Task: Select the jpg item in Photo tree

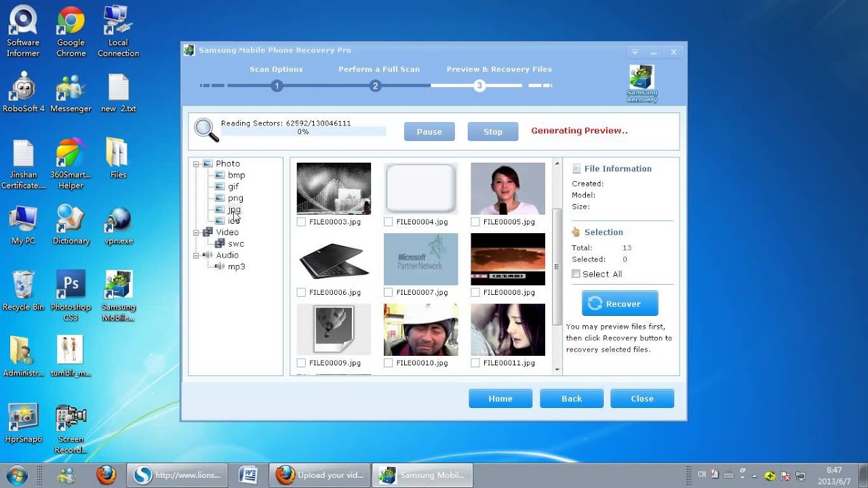Action: tap(234, 209)
